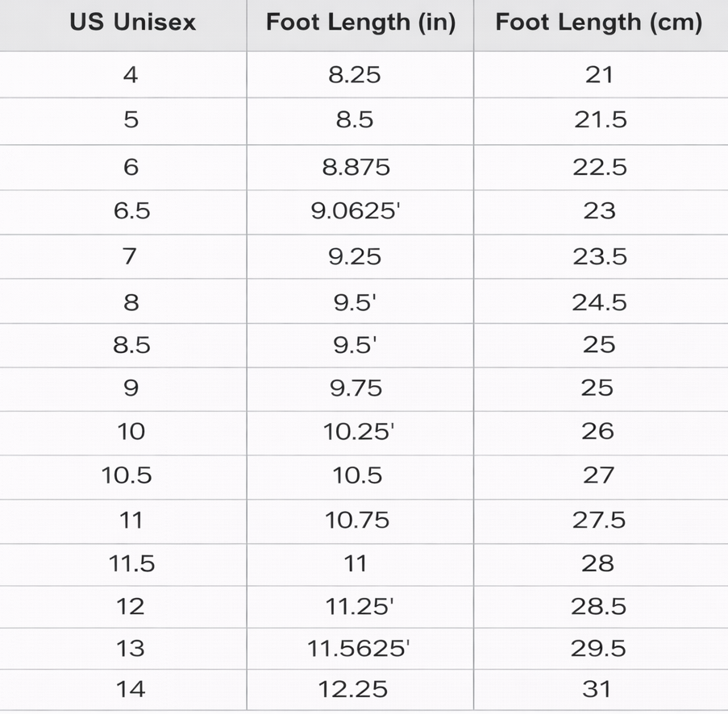728x714 pixels.
Task: Click the 28.5 cm cell
Action: pyautogui.click(x=599, y=606)
